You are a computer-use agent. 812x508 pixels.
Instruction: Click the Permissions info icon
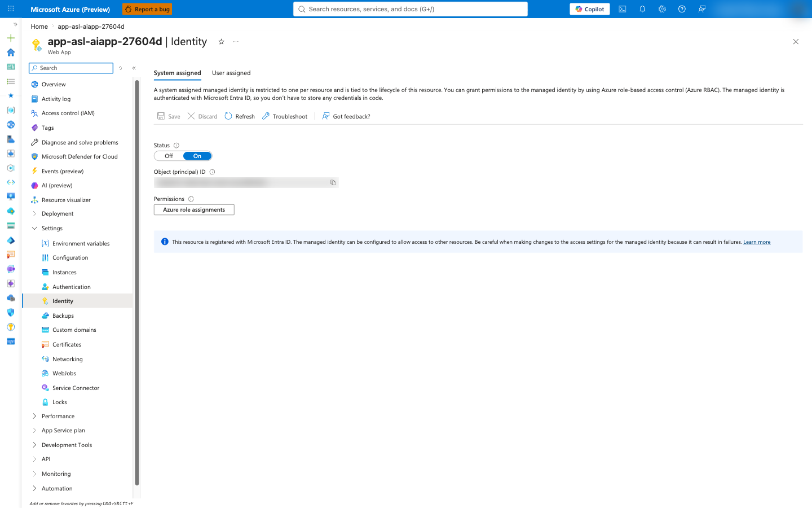(x=191, y=199)
